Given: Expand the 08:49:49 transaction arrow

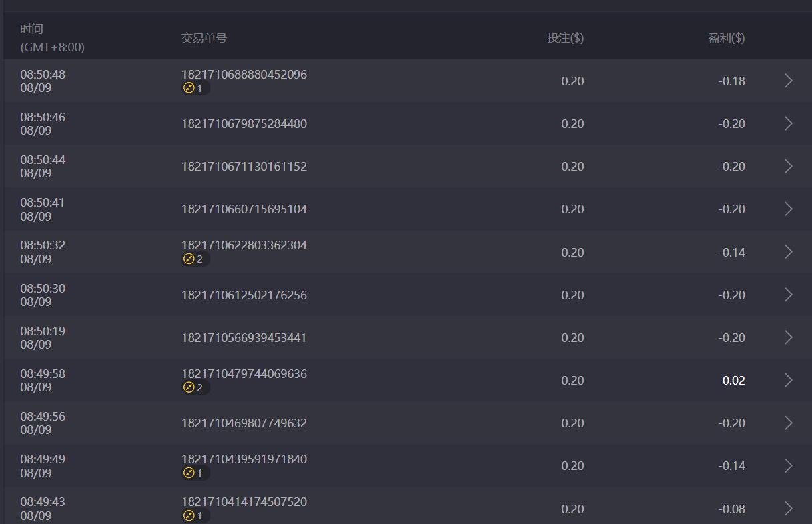Looking at the screenshot, I should point(789,465).
